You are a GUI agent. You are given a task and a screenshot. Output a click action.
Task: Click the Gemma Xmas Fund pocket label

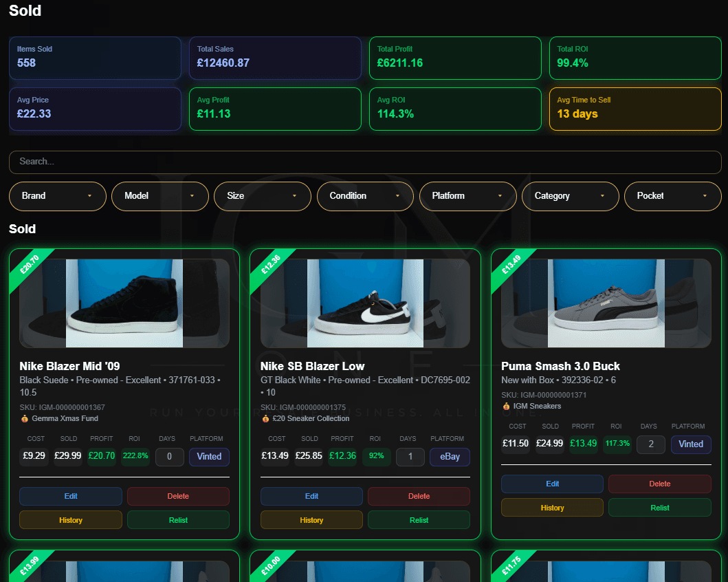pyautogui.click(x=65, y=418)
